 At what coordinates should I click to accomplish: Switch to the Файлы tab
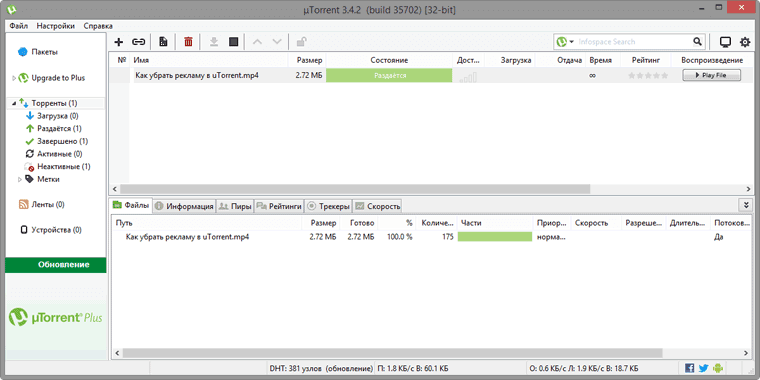coord(131,206)
